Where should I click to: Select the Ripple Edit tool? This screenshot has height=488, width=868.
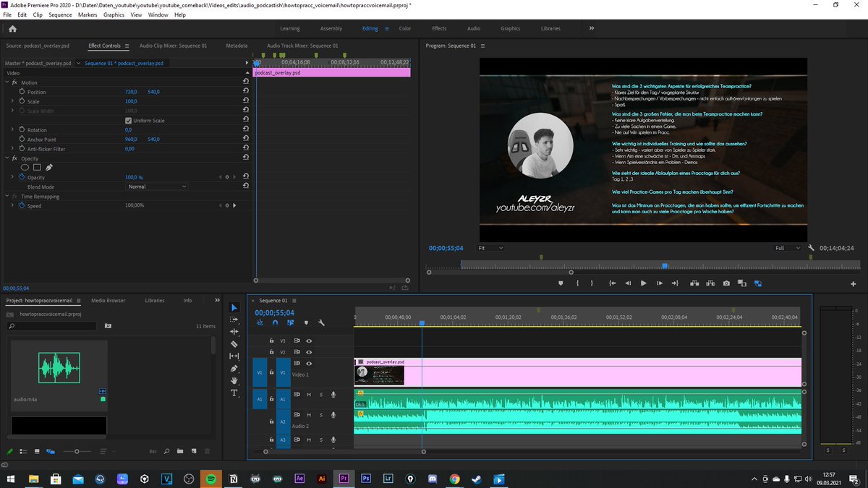click(234, 331)
